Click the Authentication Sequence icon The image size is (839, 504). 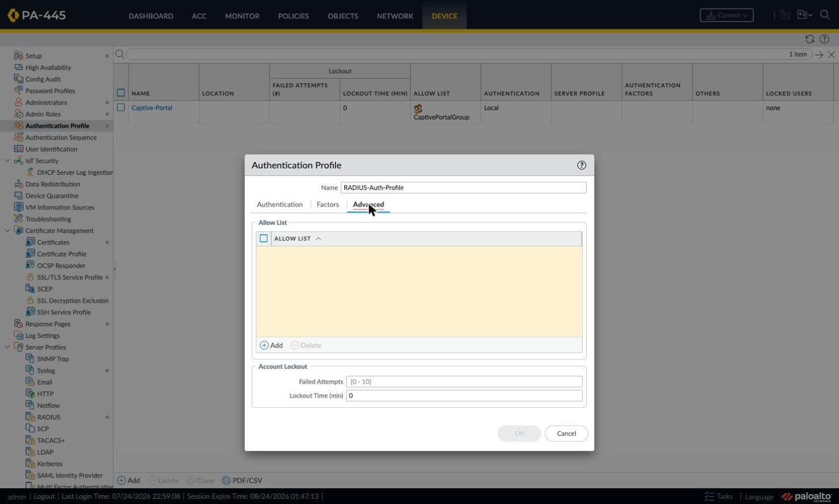18,137
